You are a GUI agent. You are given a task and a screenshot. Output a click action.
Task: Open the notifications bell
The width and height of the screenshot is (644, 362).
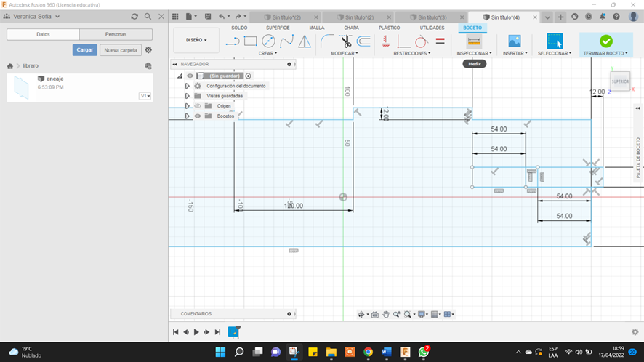tap(602, 17)
